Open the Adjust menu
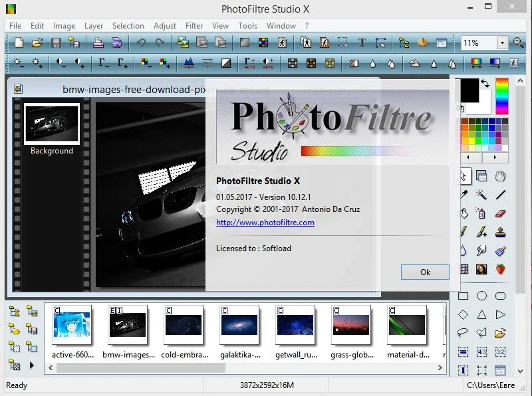Image resolution: width=532 pixels, height=396 pixels. tap(164, 26)
